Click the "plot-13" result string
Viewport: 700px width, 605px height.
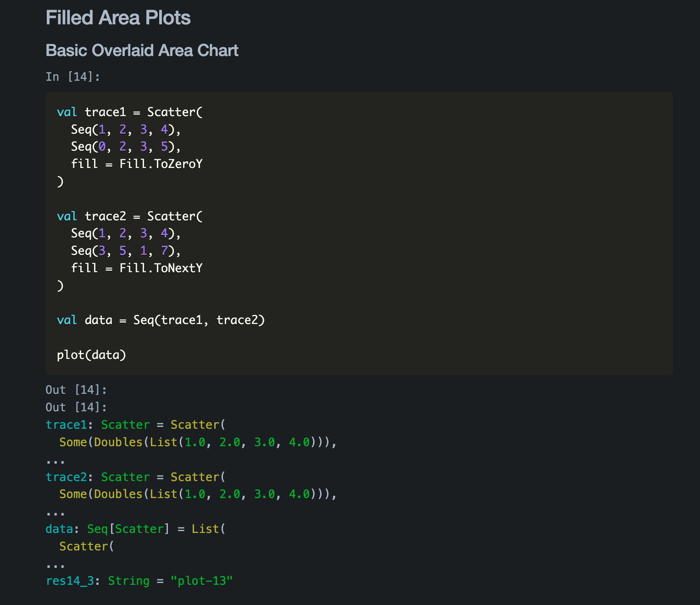click(202, 581)
